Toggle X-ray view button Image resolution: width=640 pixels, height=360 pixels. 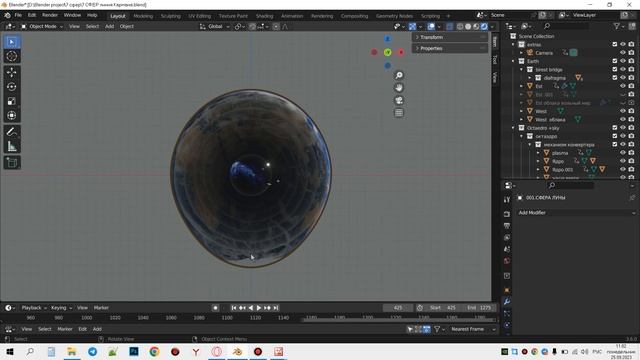[x=449, y=27]
